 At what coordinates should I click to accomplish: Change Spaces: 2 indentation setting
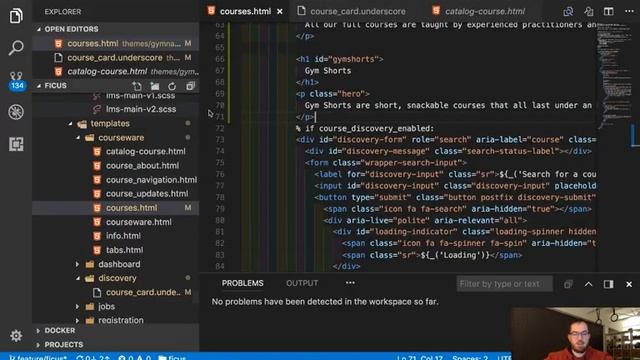pos(470,357)
